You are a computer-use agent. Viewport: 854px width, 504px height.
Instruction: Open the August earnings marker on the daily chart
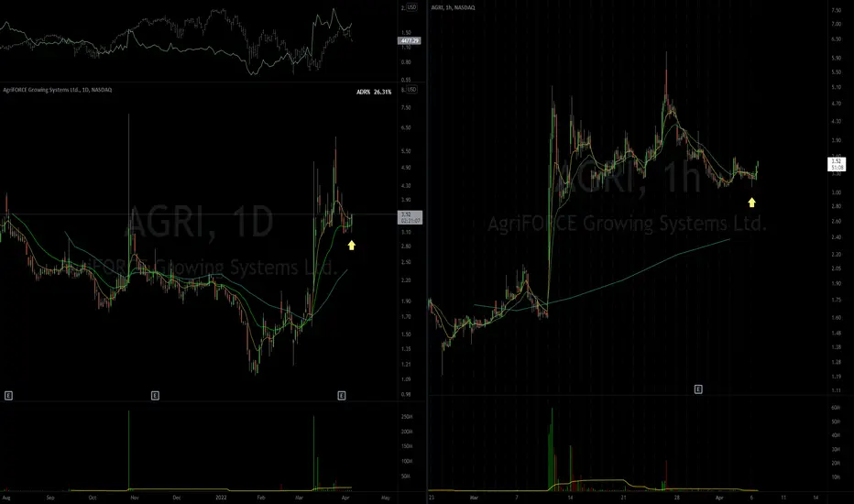click(8, 396)
